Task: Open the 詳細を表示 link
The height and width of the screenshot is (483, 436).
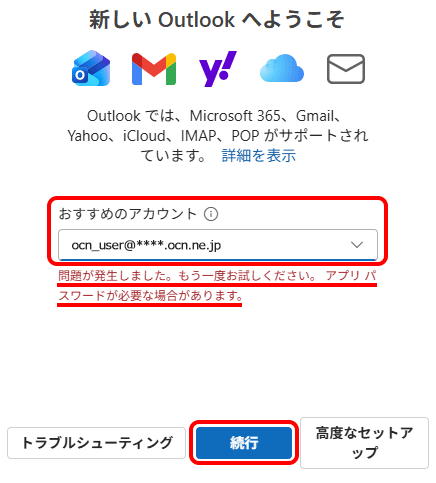Action: (x=259, y=156)
